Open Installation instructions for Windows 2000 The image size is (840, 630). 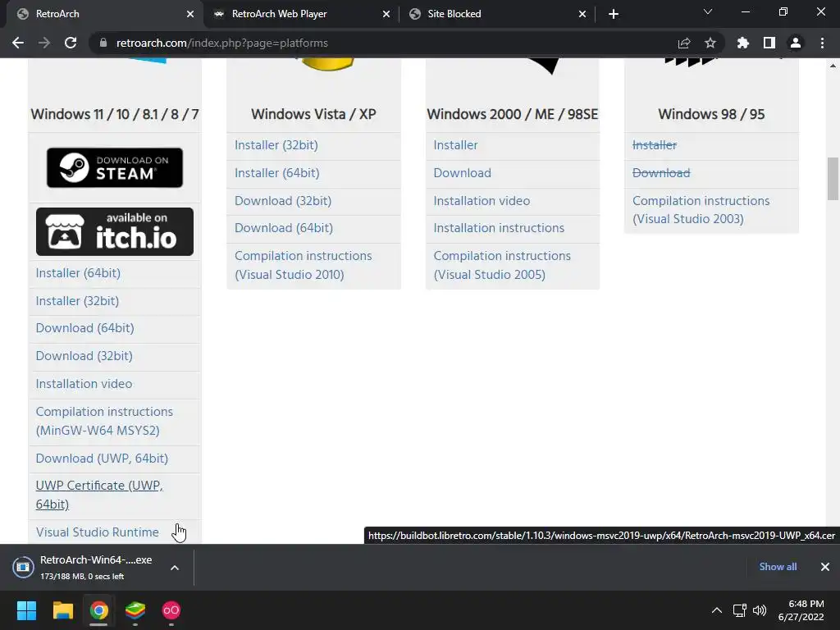point(500,228)
